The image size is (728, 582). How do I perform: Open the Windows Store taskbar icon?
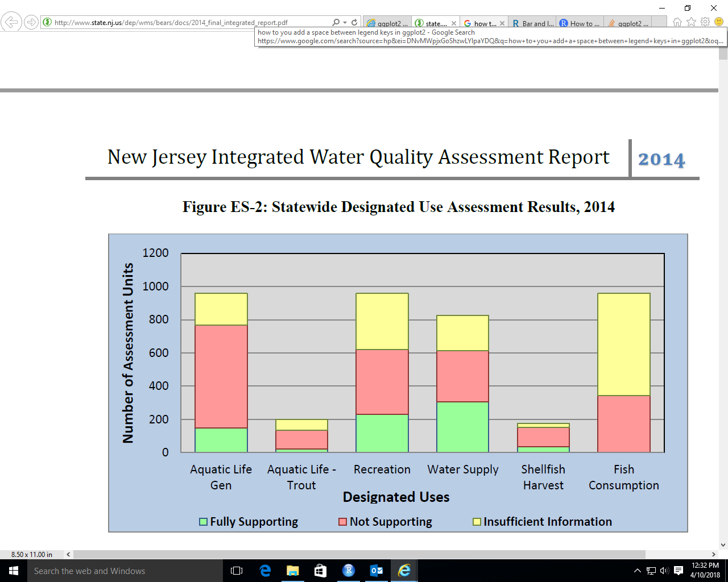click(321, 571)
